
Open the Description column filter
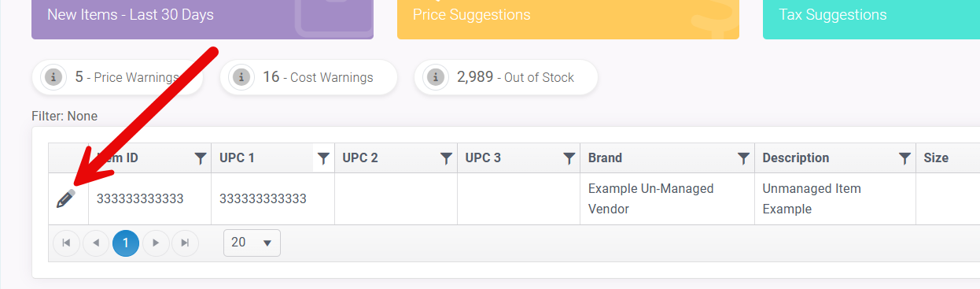pyautogui.click(x=905, y=158)
